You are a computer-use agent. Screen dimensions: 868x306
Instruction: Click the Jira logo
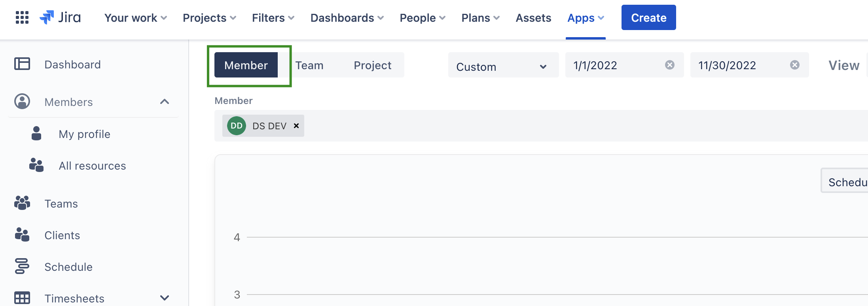tap(61, 17)
